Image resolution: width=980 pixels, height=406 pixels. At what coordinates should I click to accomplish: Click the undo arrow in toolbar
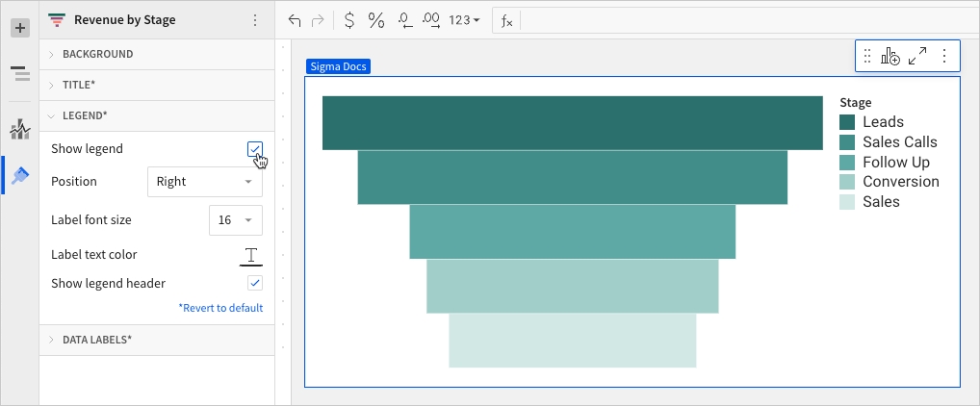[x=295, y=20]
